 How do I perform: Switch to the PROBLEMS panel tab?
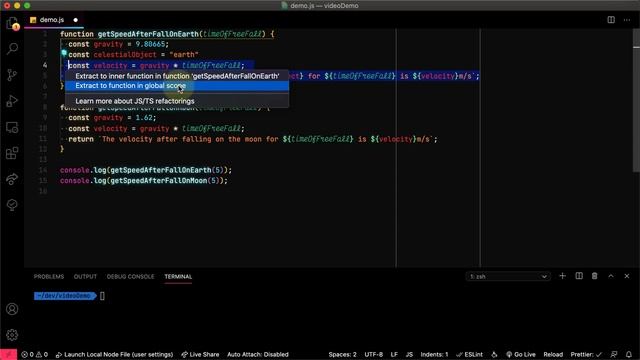pos(49,276)
